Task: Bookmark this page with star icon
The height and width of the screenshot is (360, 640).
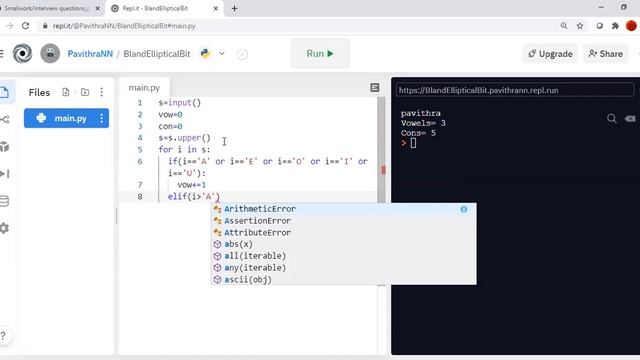Action: coord(580,26)
